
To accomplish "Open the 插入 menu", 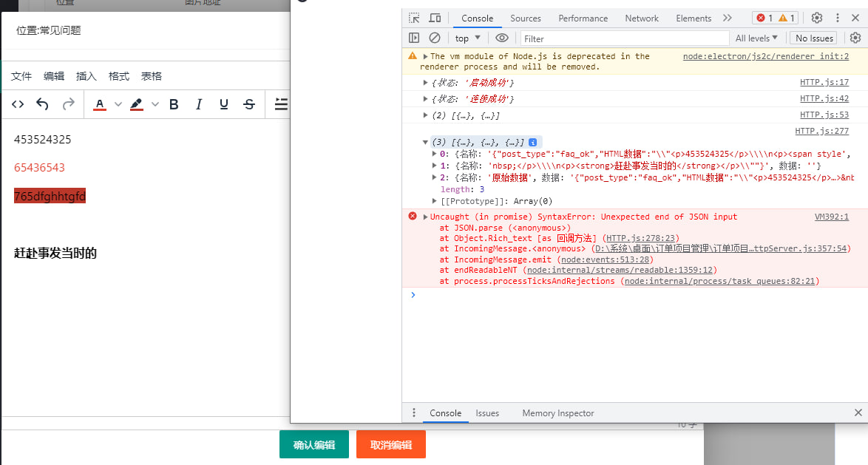I will [87, 76].
